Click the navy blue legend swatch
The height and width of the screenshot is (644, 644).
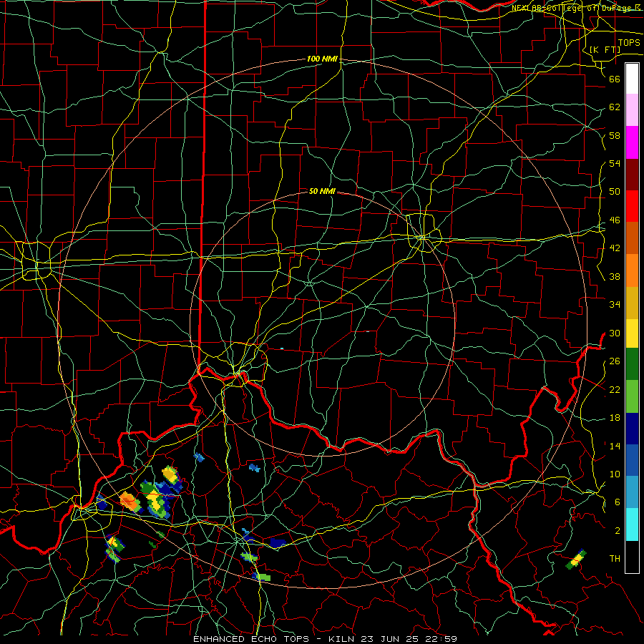pyautogui.click(x=632, y=429)
